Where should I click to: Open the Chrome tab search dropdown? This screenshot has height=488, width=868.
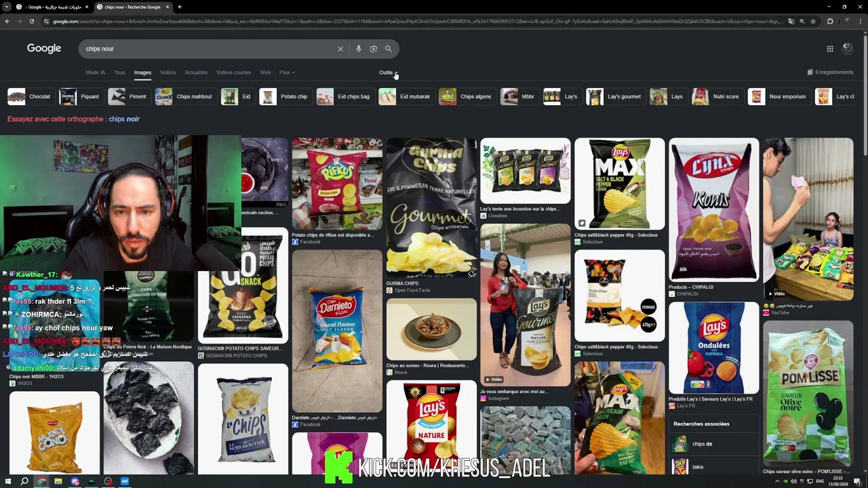point(6,7)
